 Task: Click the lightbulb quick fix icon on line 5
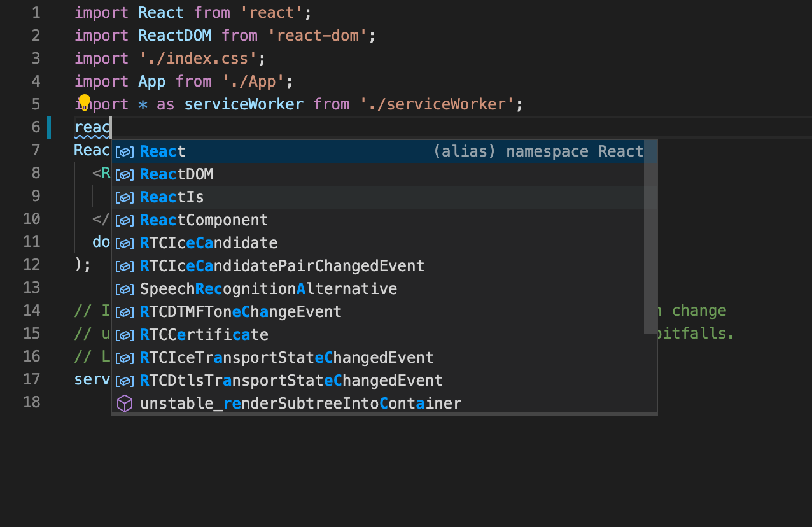coord(84,100)
